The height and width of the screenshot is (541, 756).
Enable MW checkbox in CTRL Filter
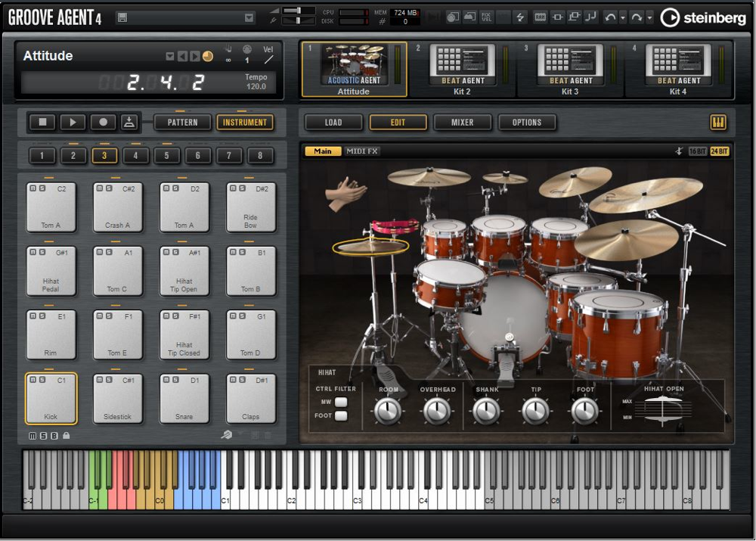pos(341,403)
